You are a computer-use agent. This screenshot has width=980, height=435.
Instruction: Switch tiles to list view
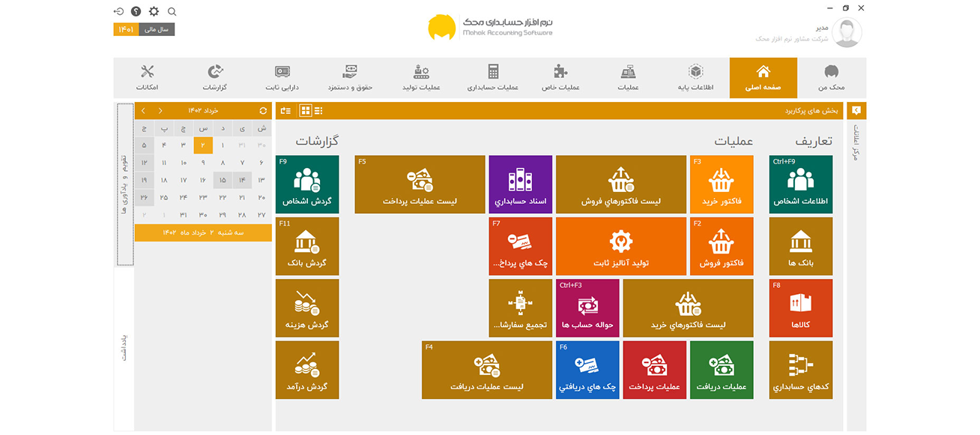click(319, 111)
